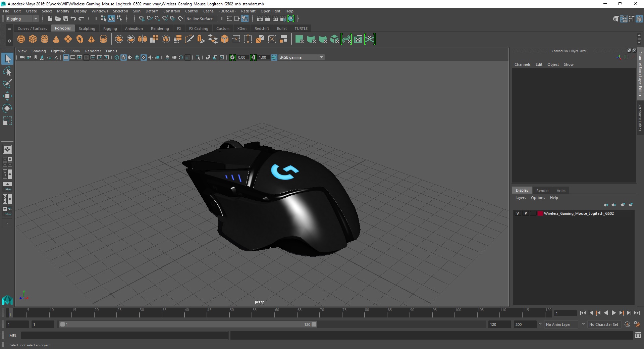This screenshot has width=644, height=349.
Task: Open the Script Editor icon
Action: (638, 335)
